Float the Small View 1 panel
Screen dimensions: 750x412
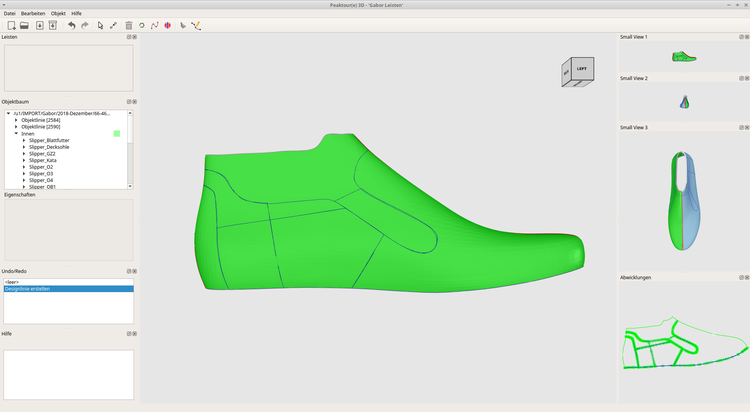741,37
